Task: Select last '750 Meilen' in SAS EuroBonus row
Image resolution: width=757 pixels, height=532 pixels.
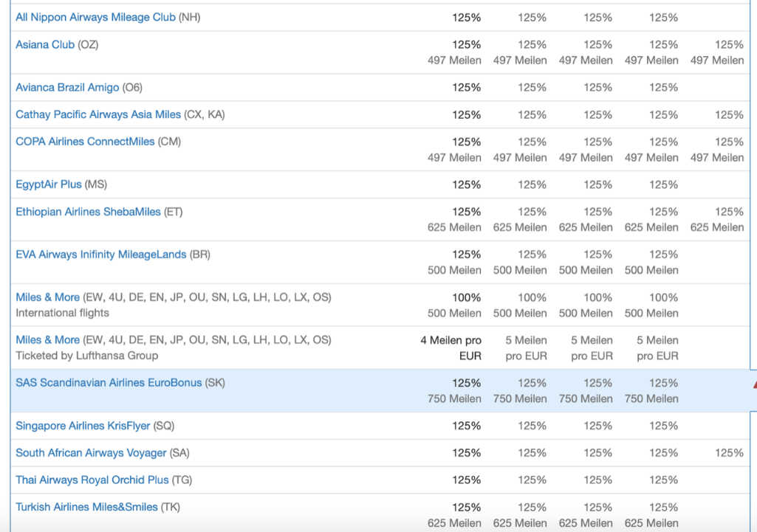Action: (651, 399)
